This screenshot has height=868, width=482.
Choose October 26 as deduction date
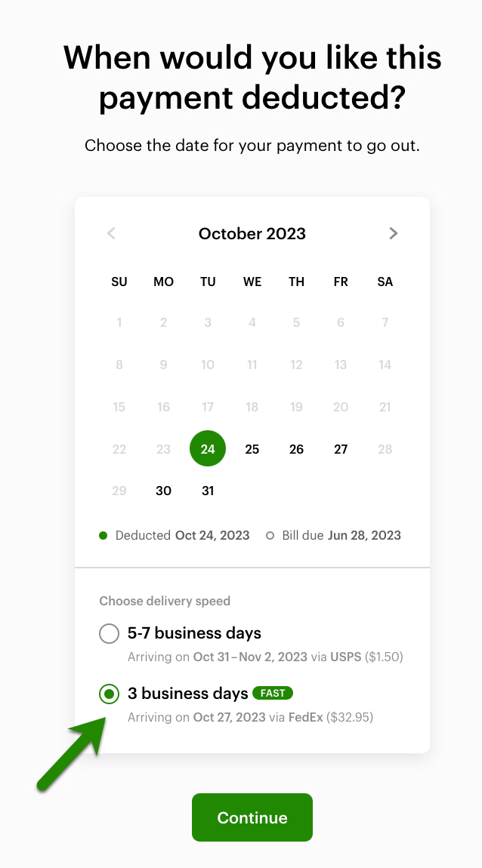tap(296, 449)
